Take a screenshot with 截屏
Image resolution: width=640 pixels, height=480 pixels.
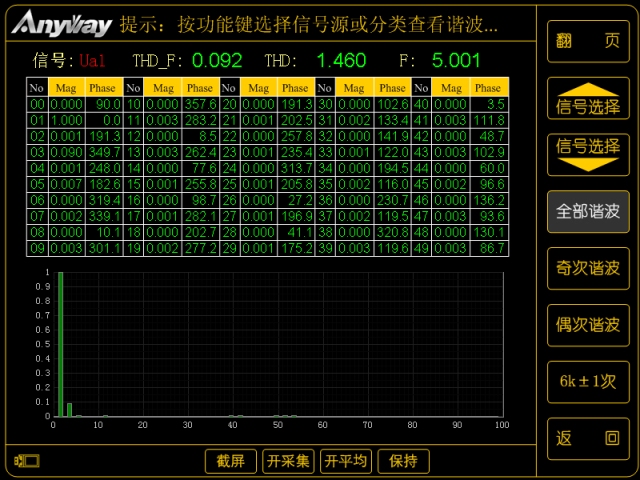[230, 461]
